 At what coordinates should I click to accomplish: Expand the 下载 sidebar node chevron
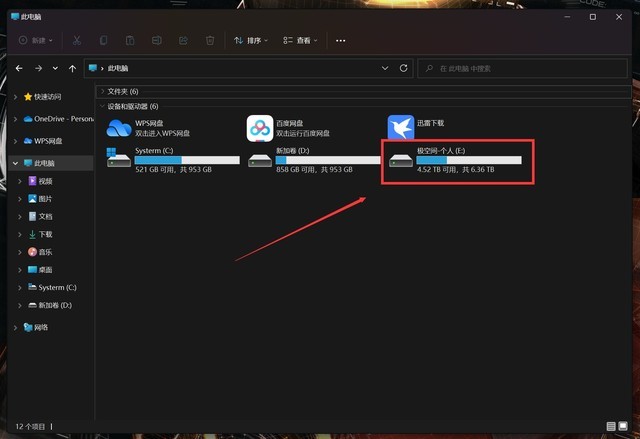(x=20, y=234)
